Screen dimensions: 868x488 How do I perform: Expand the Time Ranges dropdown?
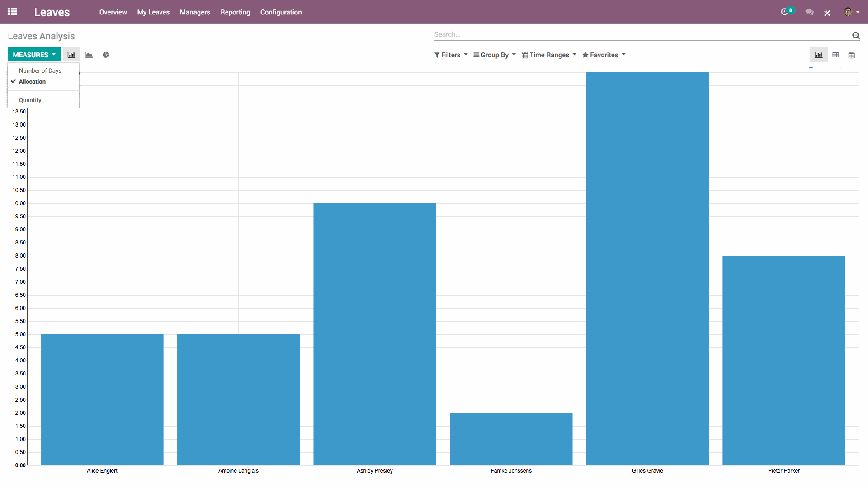548,55
